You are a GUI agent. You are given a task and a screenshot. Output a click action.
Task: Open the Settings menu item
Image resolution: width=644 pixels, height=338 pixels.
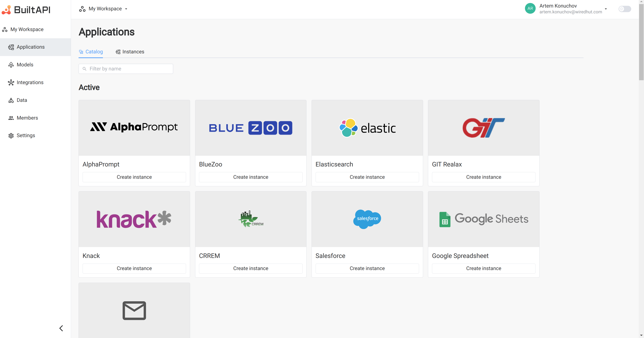tap(26, 135)
